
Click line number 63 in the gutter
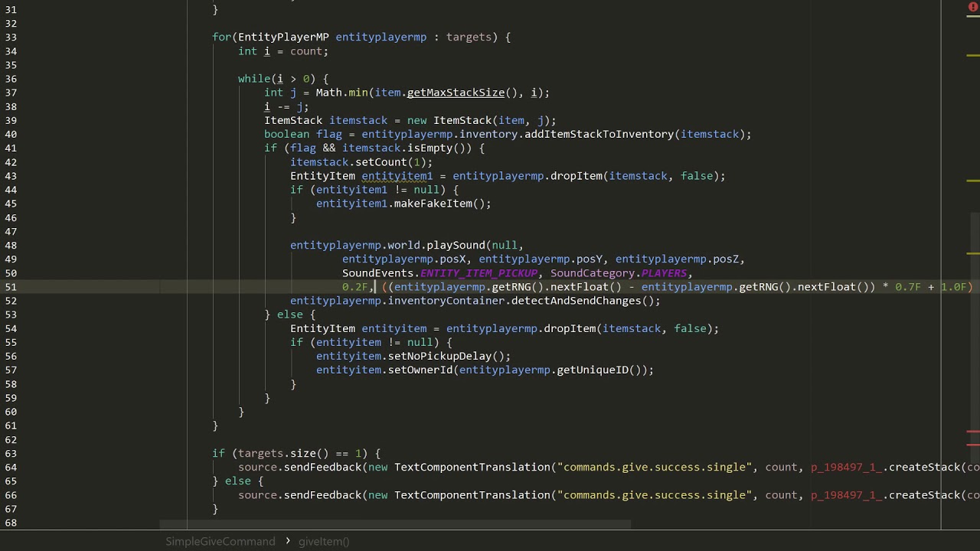click(11, 453)
